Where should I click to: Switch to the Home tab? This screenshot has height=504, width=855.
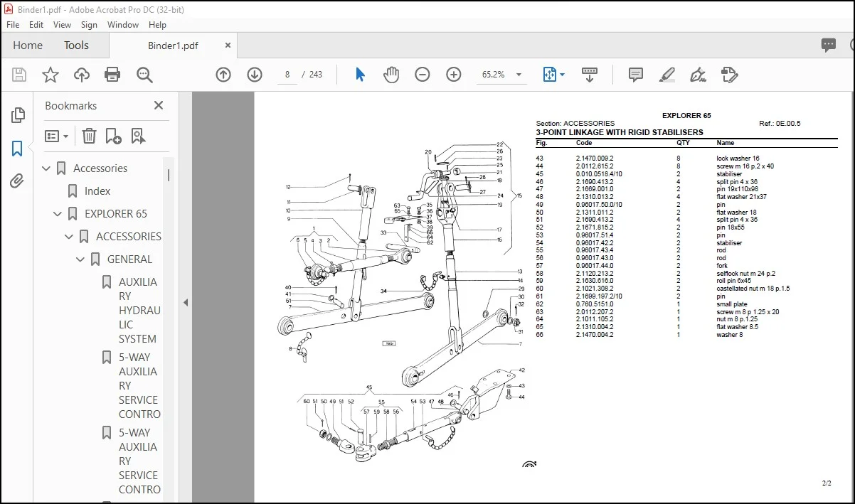28,45
